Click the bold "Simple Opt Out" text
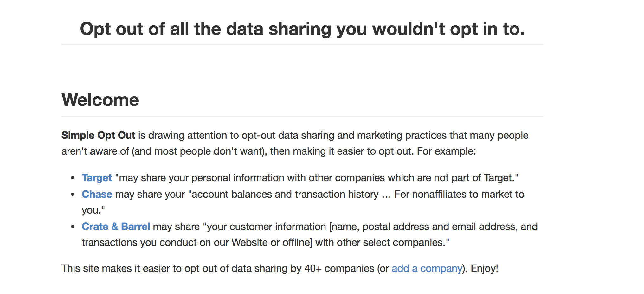This screenshot has height=294, width=644. (x=98, y=135)
